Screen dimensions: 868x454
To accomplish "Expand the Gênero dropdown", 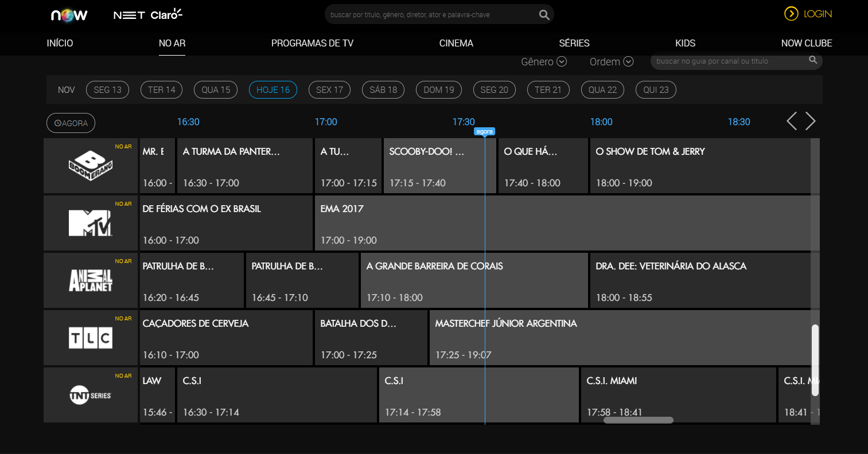I will [543, 62].
